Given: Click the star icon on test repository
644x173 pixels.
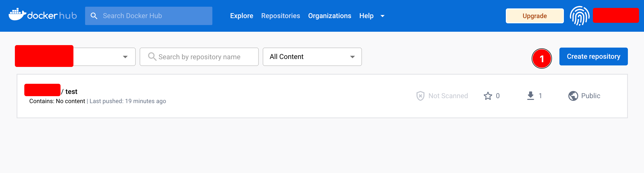Looking at the screenshot, I should [487, 96].
